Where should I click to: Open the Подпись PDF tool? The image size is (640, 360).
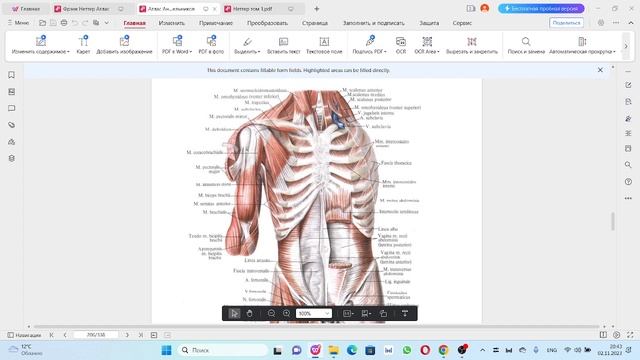pos(369,45)
